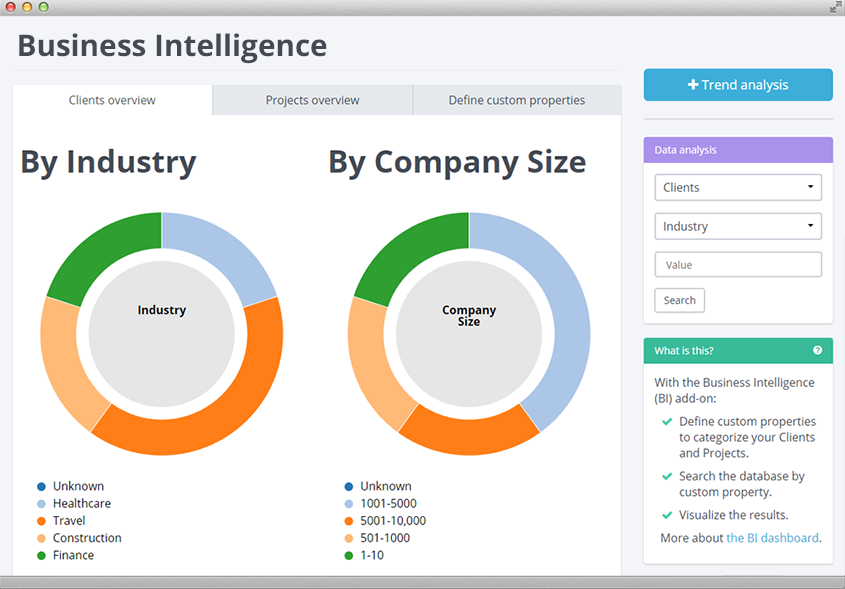Click the Trend analysis button
845x589 pixels.
[737, 84]
